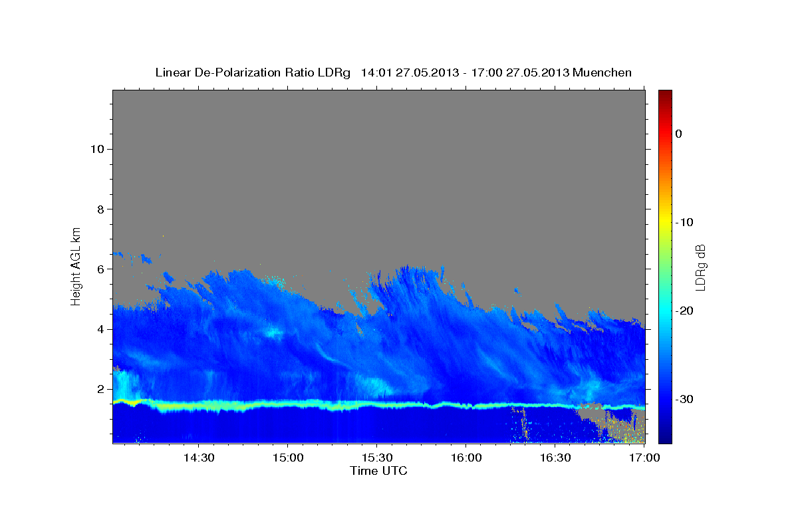This screenshot has height=532, width=798.
Task: Click the dark red top of the colorbar
Action: (x=665, y=96)
